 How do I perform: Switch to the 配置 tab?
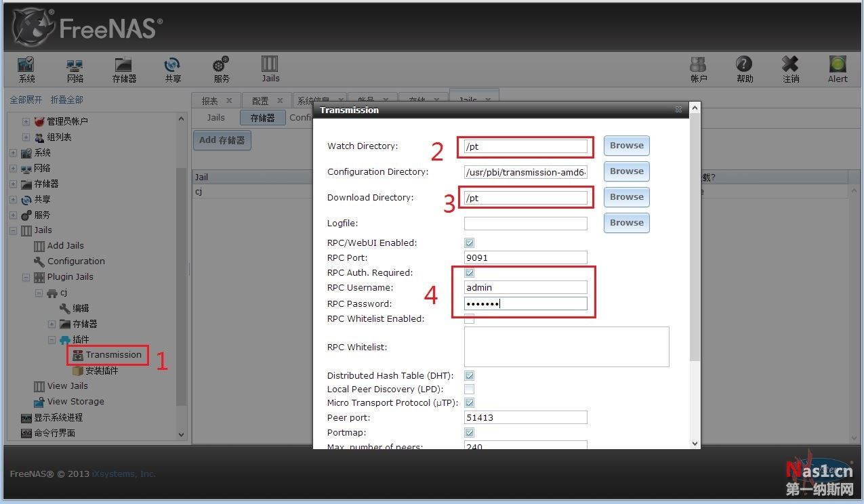260,101
